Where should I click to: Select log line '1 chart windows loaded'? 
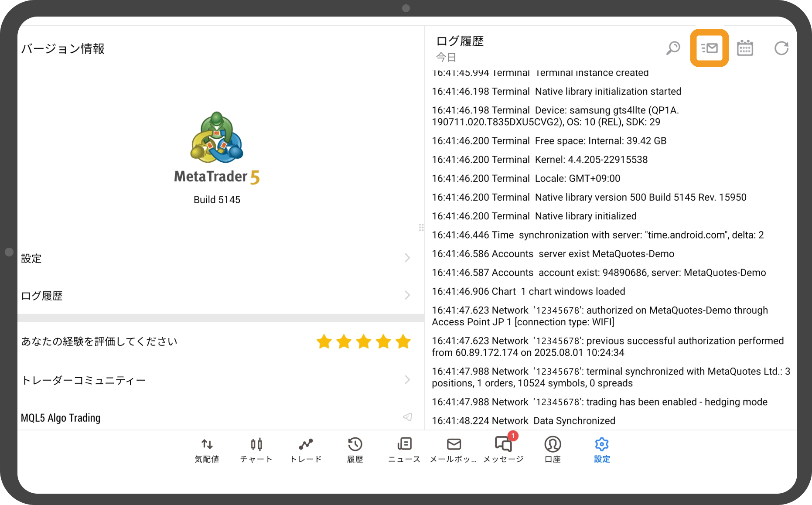click(x=529, y=291)
